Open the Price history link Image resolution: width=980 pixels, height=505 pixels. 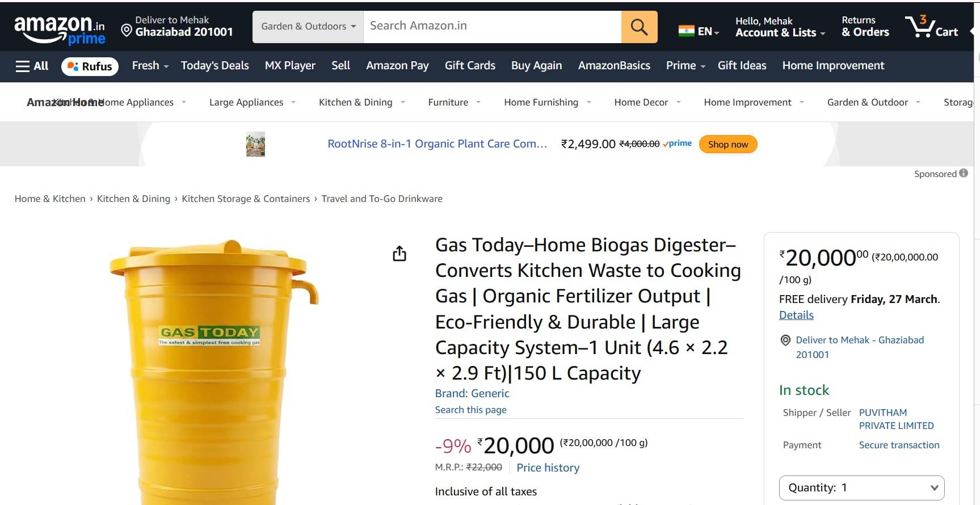click(x=548, y=468)
